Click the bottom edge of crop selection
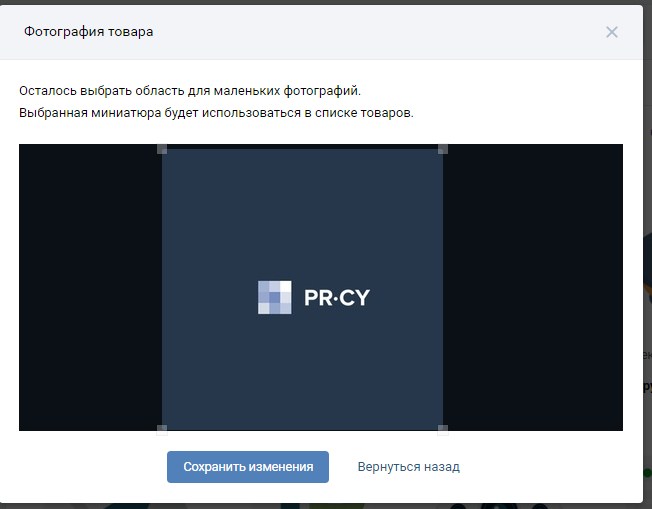The height and width of the screenshot is (509, 652). click(302, 430)
